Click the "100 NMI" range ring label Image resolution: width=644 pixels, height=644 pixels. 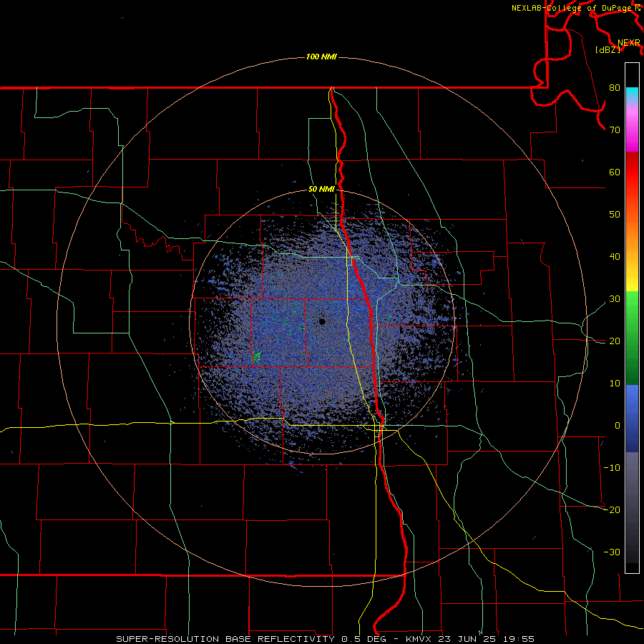tap(321, 57)
